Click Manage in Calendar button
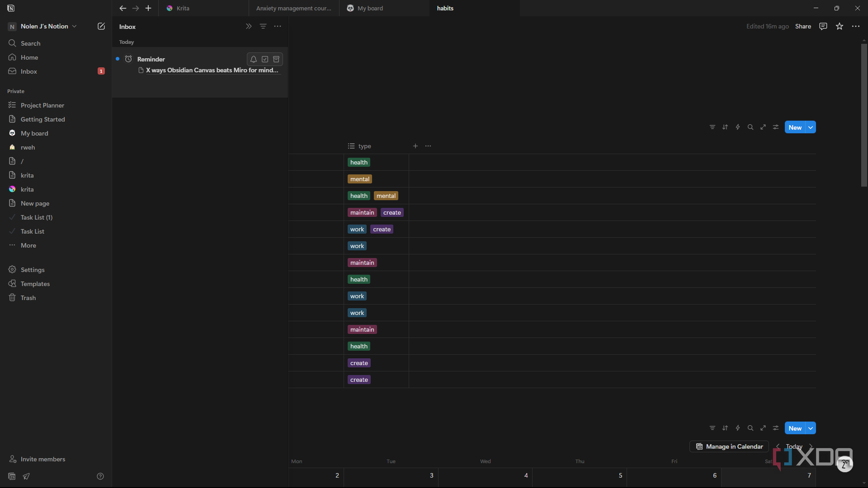Image resolution: width=868 pixels, height=488 pixels. pos(729,446)
